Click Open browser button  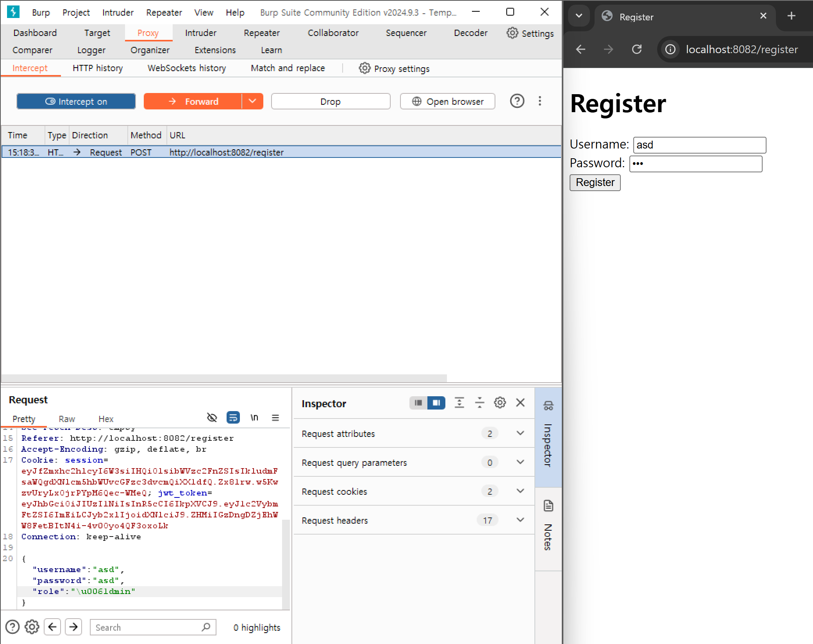click(448, 101)
